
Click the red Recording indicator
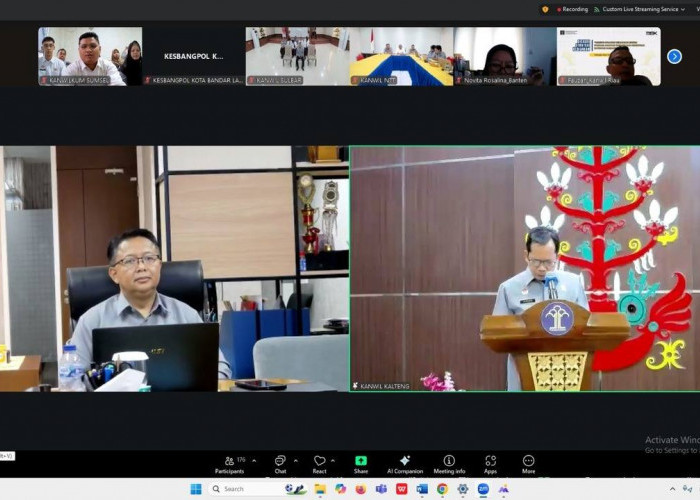tap(559, 9)
